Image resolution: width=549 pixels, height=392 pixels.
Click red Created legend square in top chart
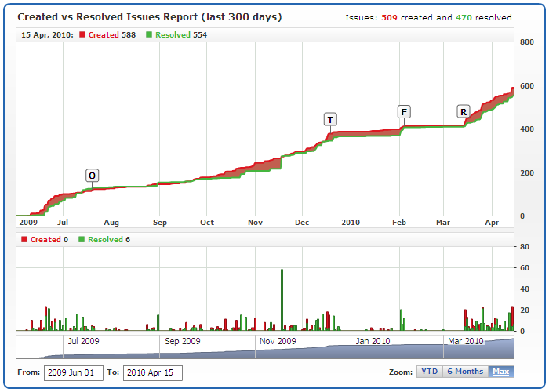82,35
